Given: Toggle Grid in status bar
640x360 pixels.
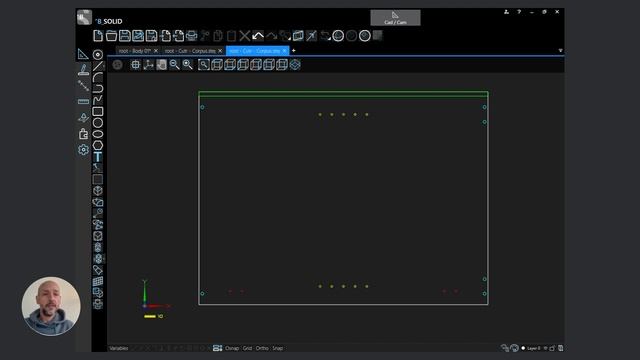Looking at the screenshot, I should pyautogui.click(x=247, y=348).
